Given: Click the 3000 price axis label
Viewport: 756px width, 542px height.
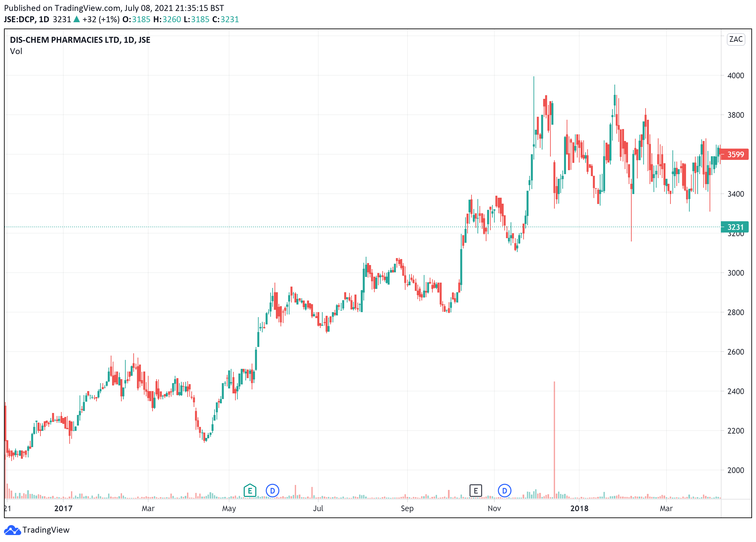Looking at the screenshot, I should point(736,273).
